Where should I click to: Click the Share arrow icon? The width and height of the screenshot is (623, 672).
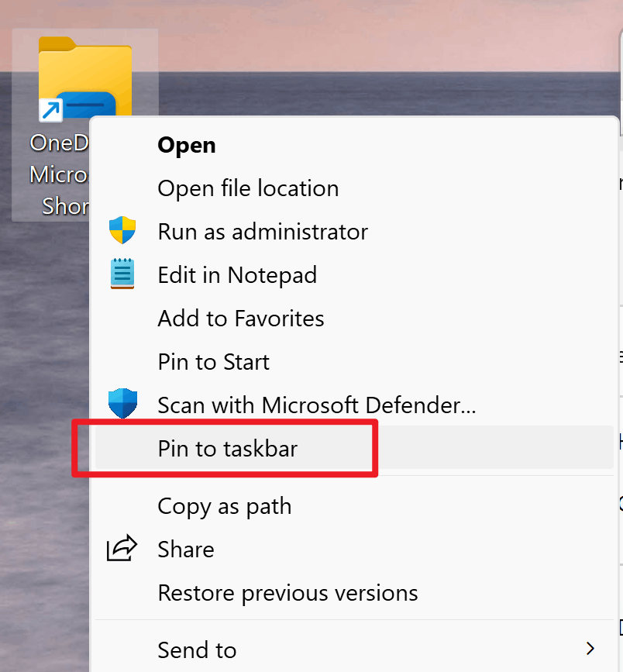(x=122, y=548)
